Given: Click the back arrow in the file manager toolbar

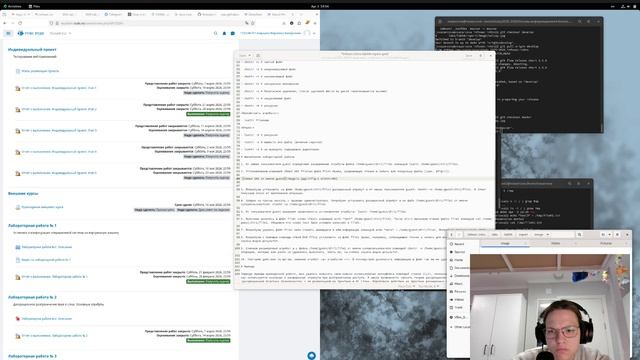Looking at the screenshot, I should click(x=451, y=235).
